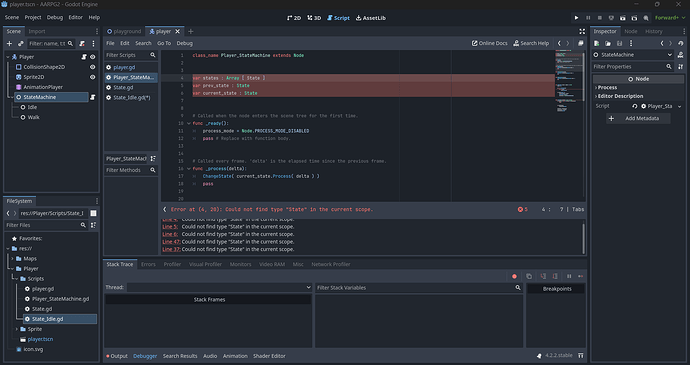The height and width of the screenshot is (365, 690).
Task: Add a new child node with the plus icon
Action: click(9, 44)
